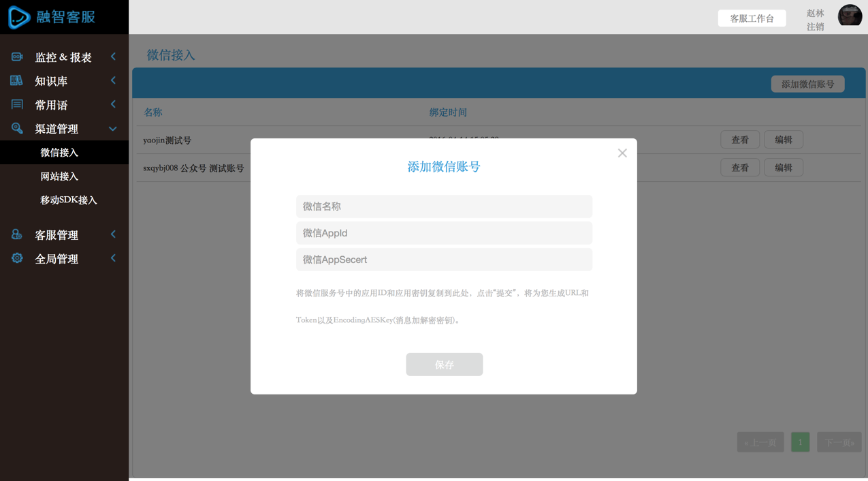Focus the 微信AppId input field
The height and width of the screenshot is (481, 868).
[444, 233]
